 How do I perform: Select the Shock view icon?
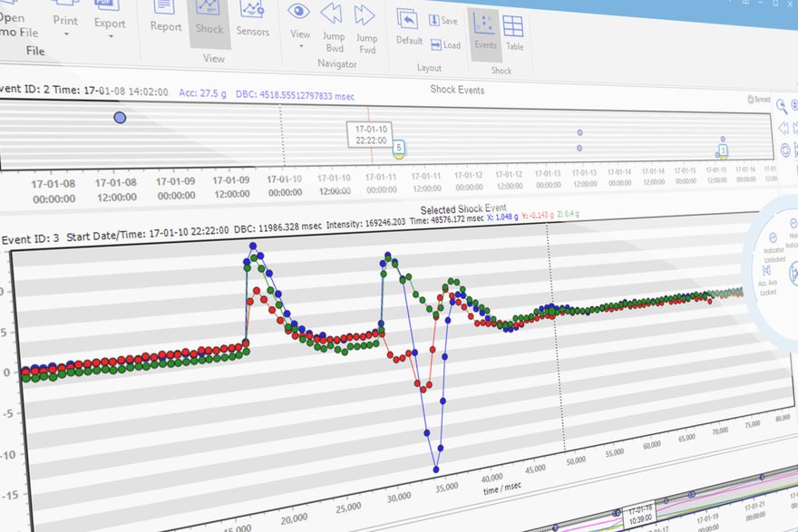[x=209, y=17]
